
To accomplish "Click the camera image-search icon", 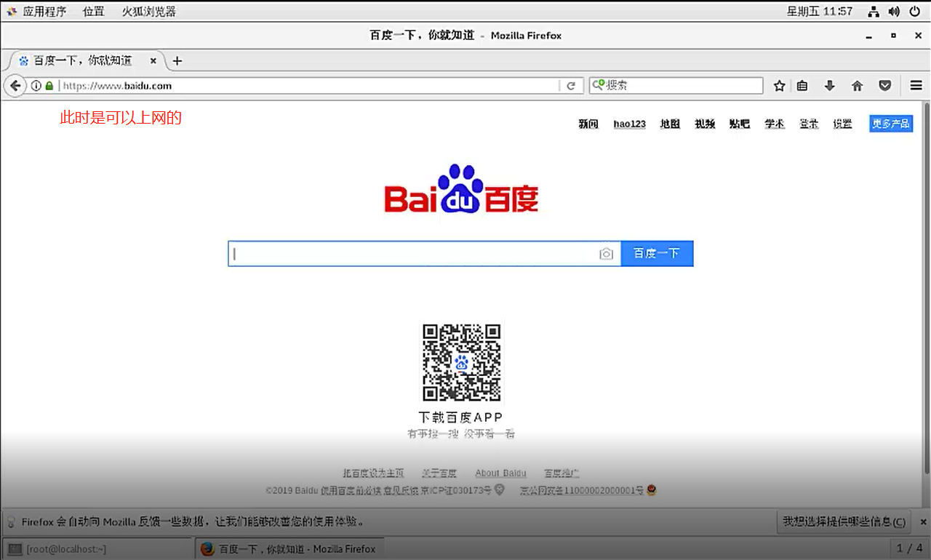I will coord(606,254).
